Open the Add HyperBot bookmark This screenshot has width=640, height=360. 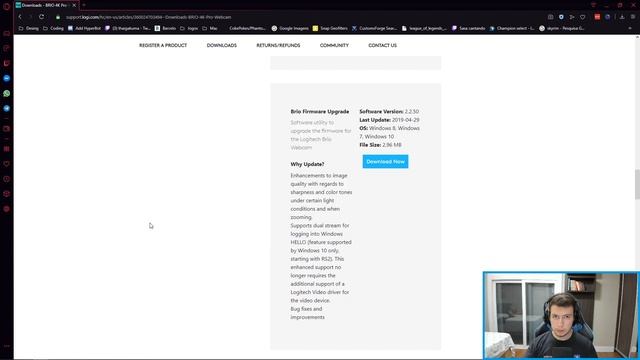pyautogui.click(x=84, y=28)
